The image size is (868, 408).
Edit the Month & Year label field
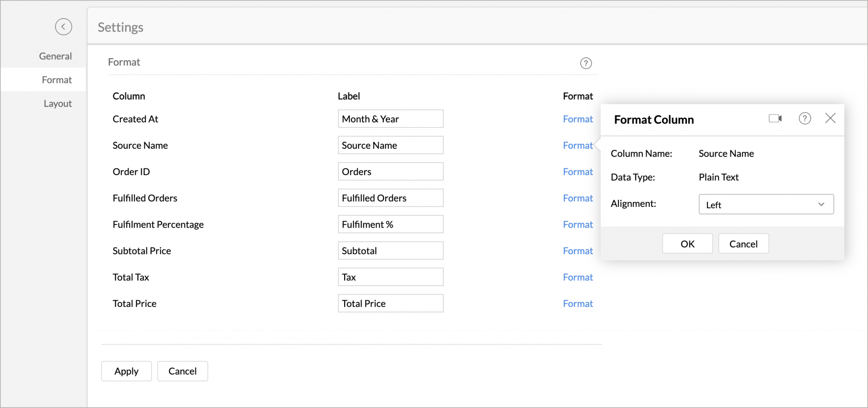point(391,119)
